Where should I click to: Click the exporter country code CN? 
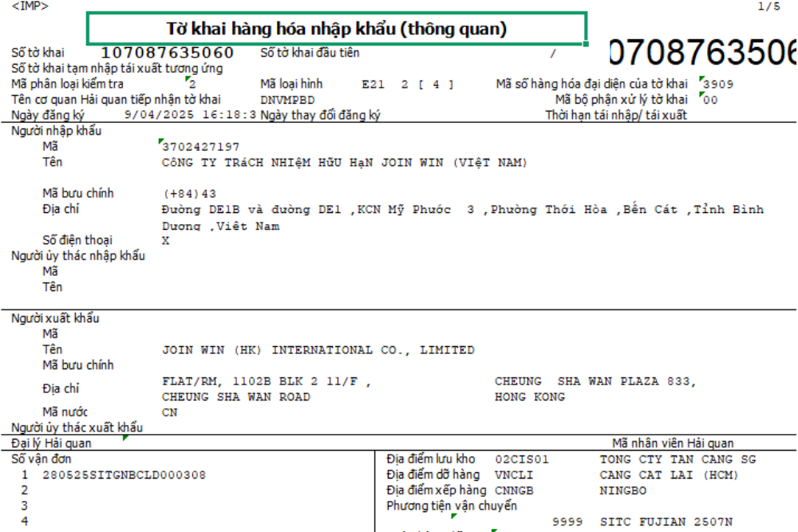pos(169,412)
